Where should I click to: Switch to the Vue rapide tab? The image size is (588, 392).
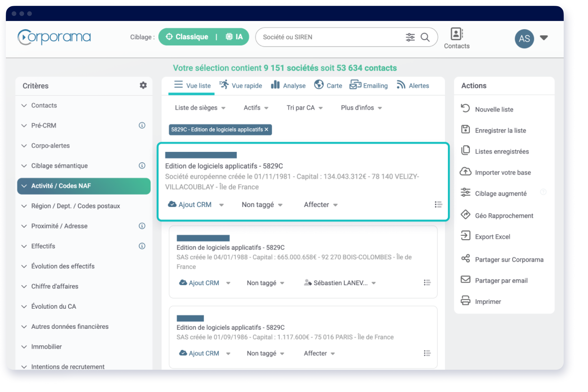pyautogui.click(x=241, y=86)
